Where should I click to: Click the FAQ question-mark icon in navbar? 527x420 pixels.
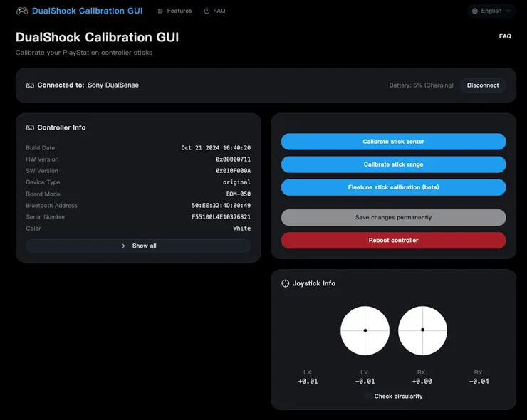(x=207, y=11)
